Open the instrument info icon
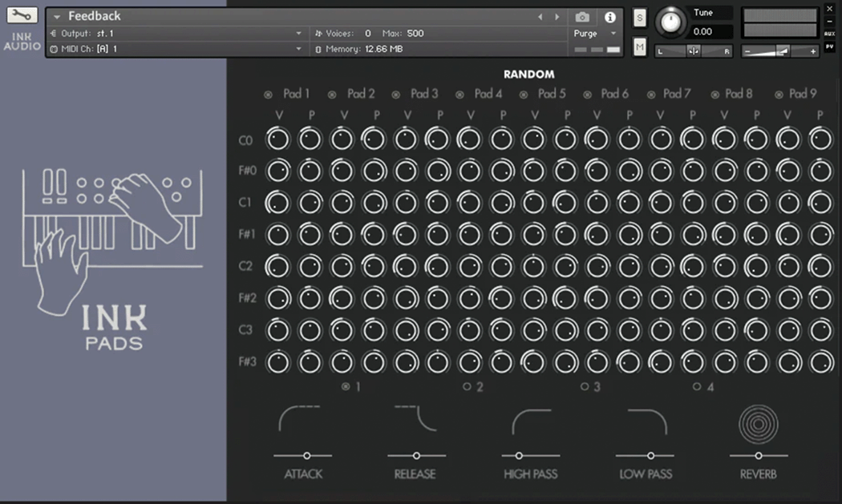Viewport: 842px width, 504px height. pyautogui.click(x=610, y=17)
